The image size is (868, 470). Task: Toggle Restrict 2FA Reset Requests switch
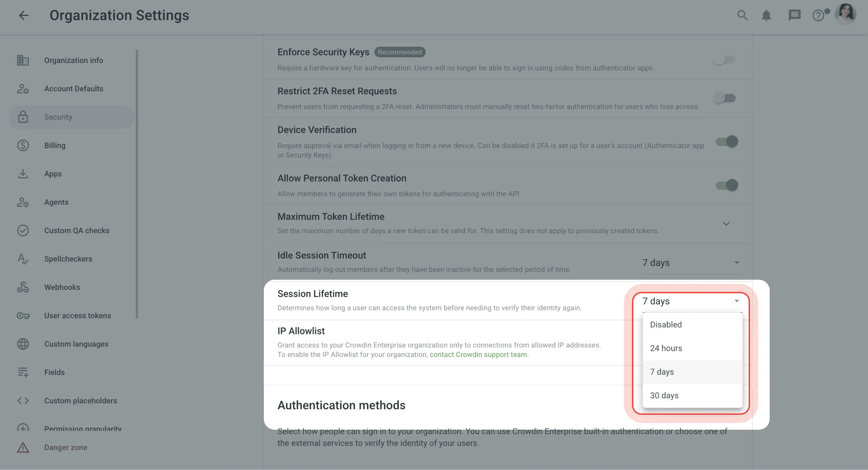[725, 98]
